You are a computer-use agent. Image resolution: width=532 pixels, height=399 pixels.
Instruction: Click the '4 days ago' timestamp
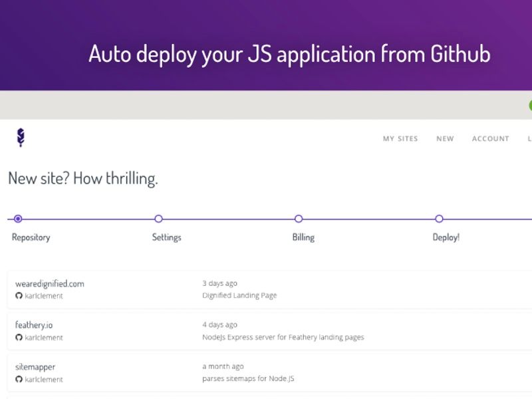[220, 325]
